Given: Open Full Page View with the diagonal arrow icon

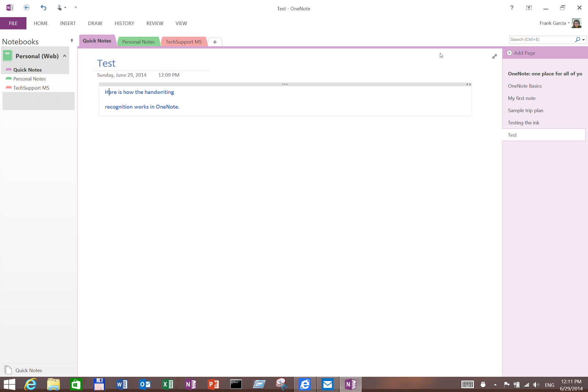Looking at the screenshot, I should (x=494, y=56).
